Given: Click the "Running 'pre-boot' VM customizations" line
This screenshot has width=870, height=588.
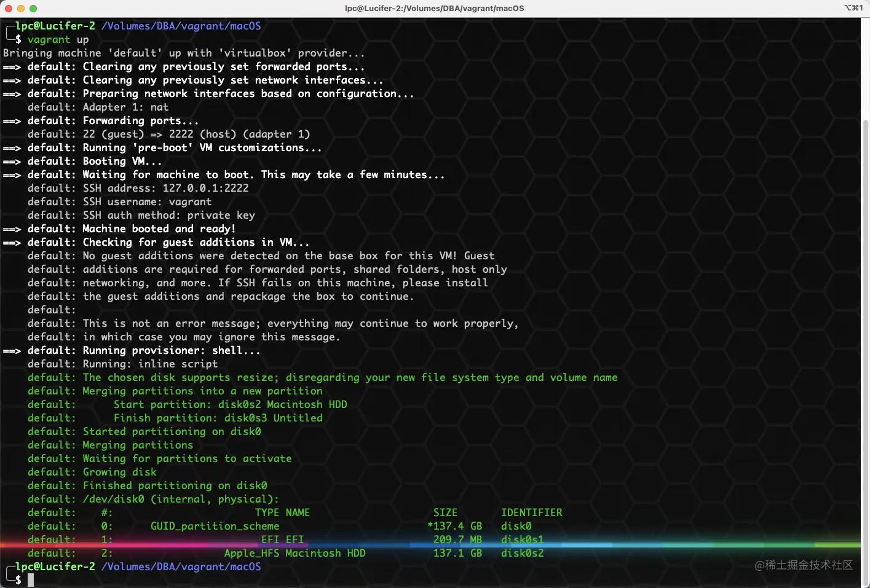Looking at the screenshot, I should 162,148.
